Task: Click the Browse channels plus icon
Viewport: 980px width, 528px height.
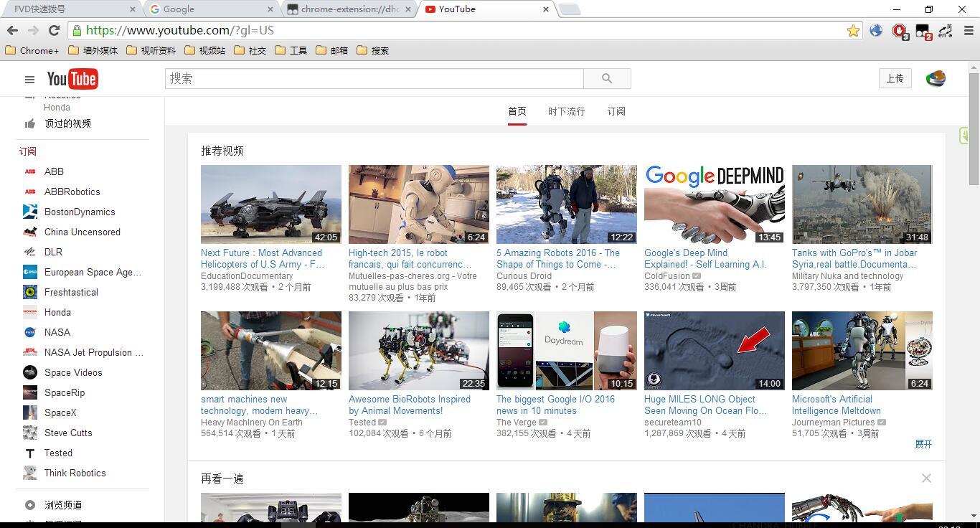Action: point(30,504)
